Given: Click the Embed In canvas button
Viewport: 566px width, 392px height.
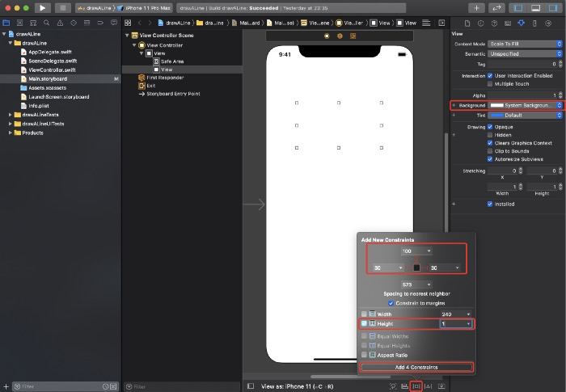Looking at the screenshot, I should (x=441, y=386).
